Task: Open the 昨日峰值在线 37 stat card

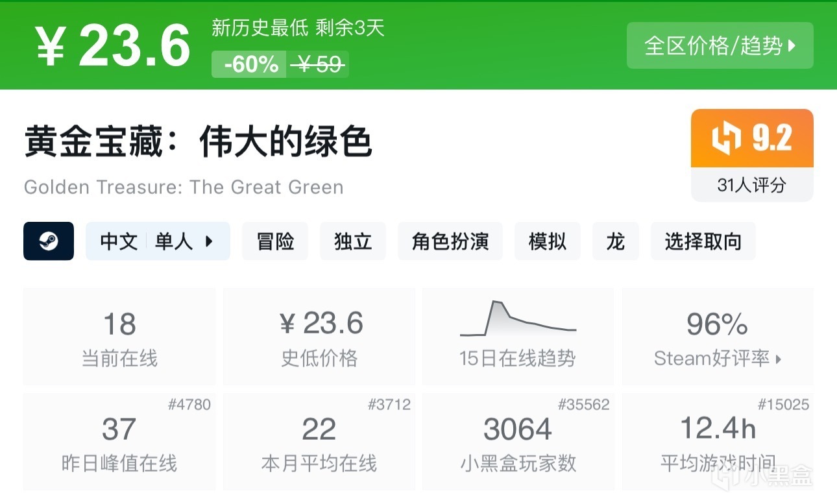Action: pos(119,441)
